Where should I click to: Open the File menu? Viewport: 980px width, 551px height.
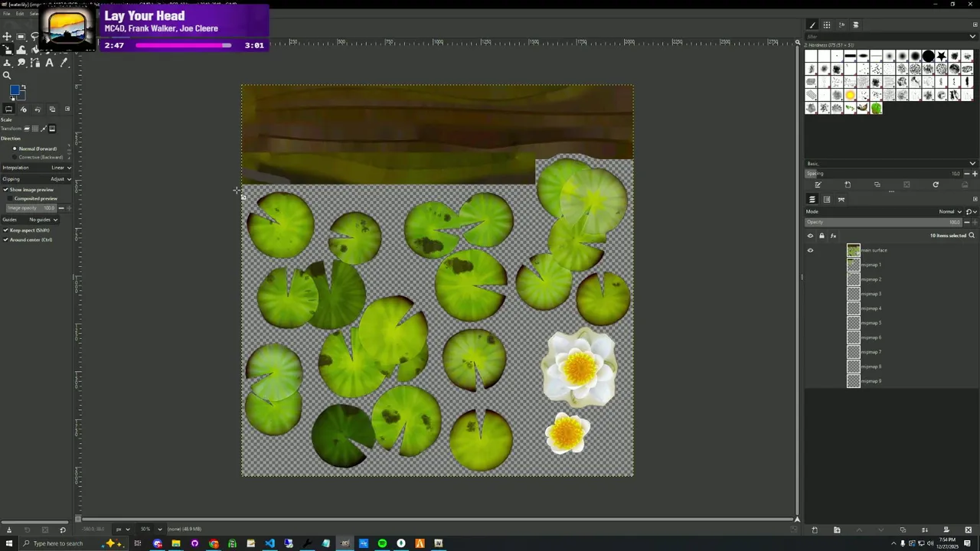(6, 14)
